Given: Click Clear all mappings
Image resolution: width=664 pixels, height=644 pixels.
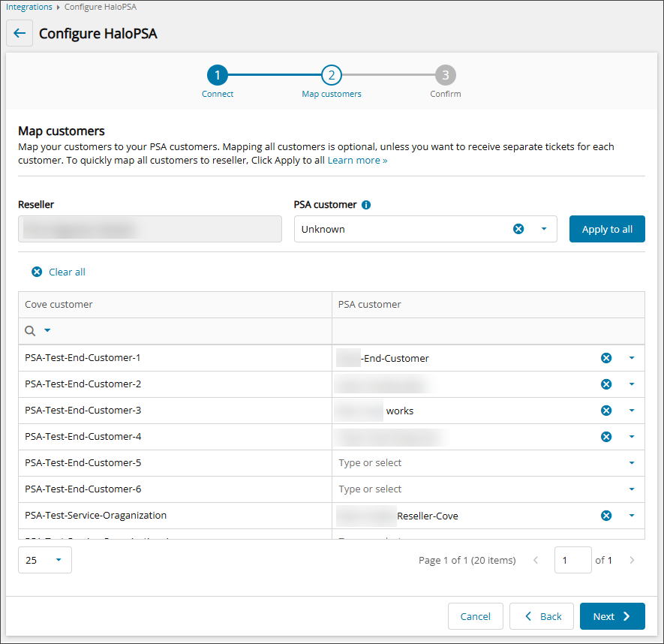Looking at the screenshot, I should (x=59, y=272).
